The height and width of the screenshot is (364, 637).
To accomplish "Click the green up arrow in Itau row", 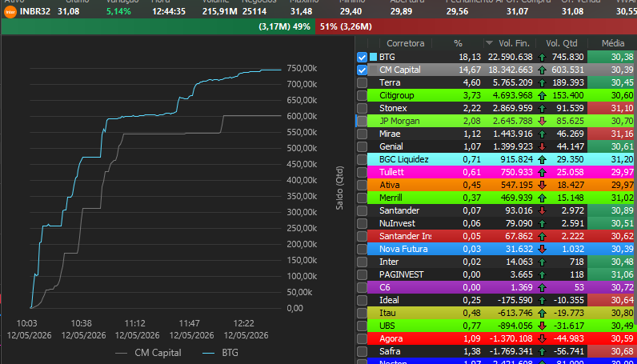I will click(x=542, y=314).
